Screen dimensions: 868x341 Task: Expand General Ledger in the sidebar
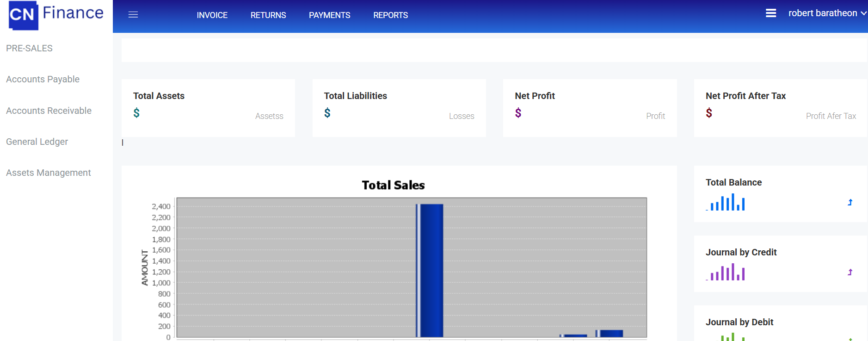(x=37, y=142)
